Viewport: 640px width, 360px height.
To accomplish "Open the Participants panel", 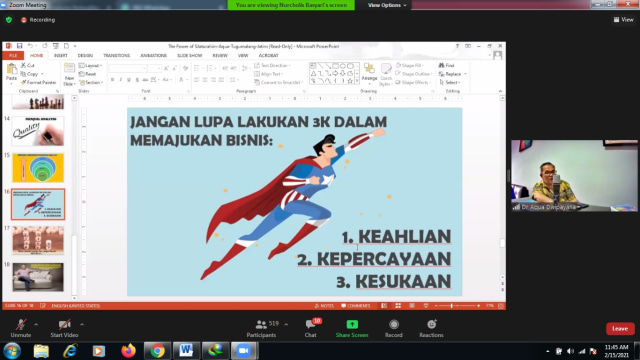I will [x=261, y=328].
